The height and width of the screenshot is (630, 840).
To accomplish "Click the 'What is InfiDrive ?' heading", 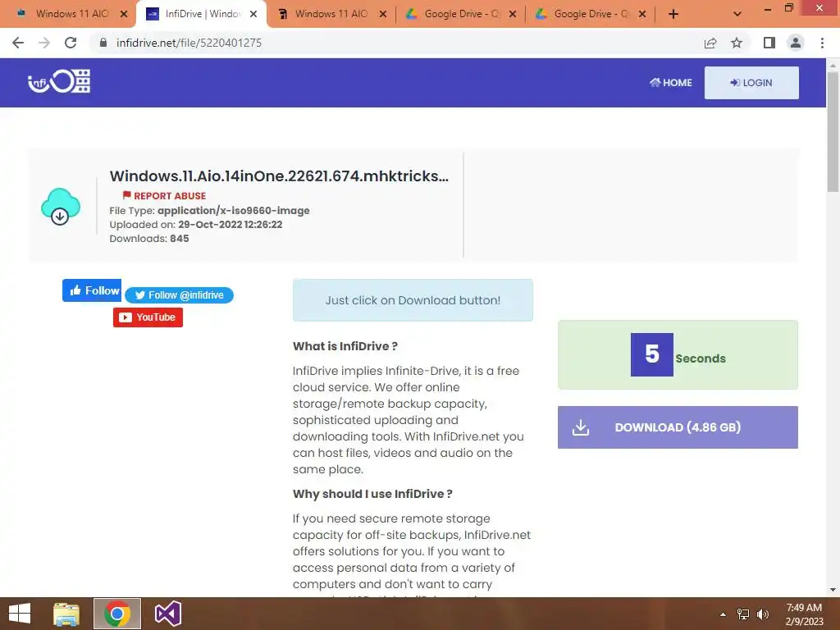I will pos(345,346).
